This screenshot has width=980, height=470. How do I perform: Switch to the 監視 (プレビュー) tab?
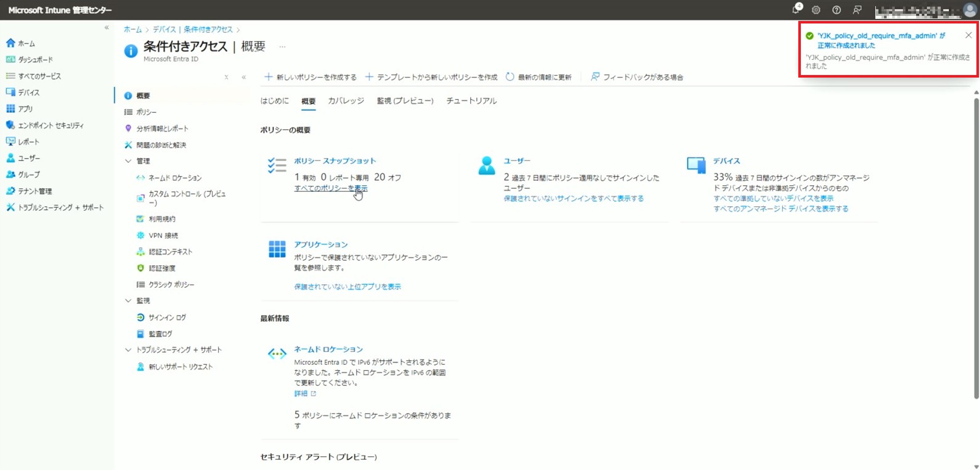pos(405,101)
